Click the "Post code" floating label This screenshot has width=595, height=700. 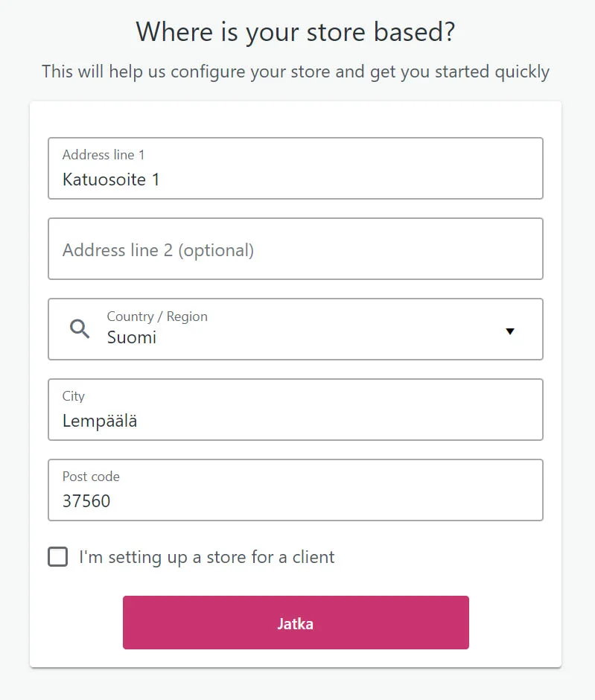(91, 477)
